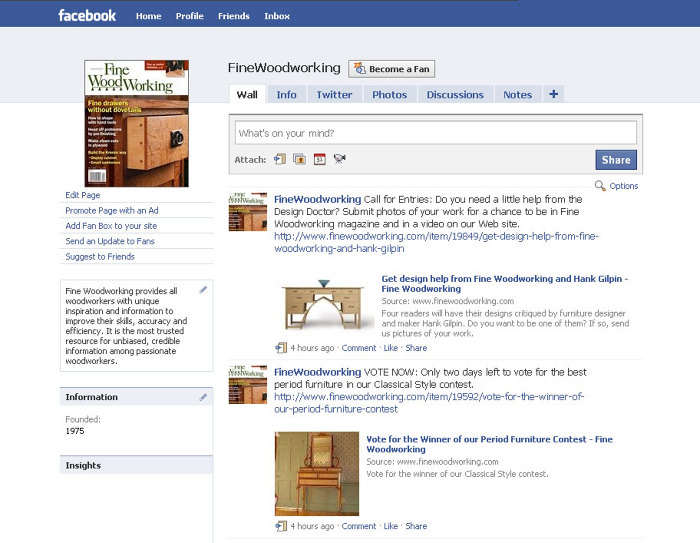This screenshot has width=700, height=543.
Task: Open Friends in top navigation
Action: pos(234,16)
